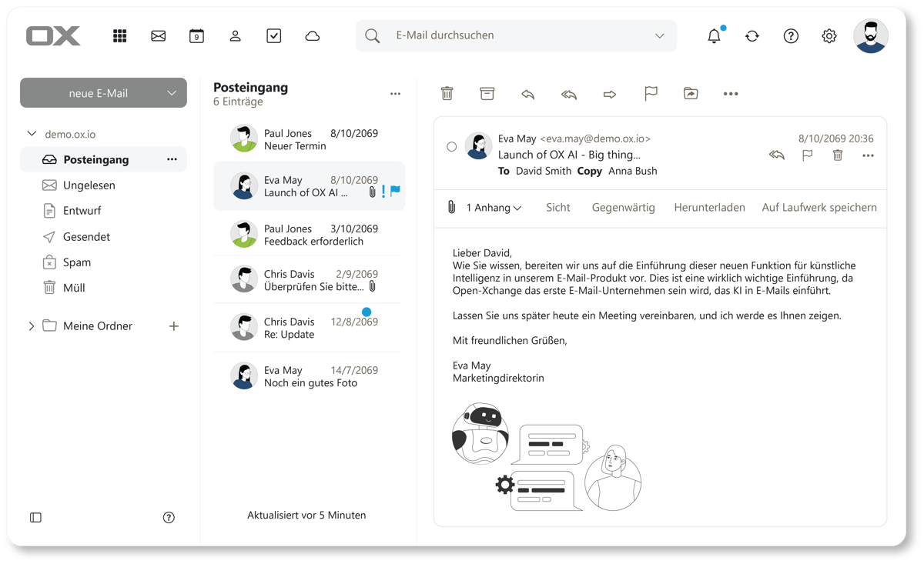Flag icon in the message header
The image size is (924, 564).
(x=808, y=155)
